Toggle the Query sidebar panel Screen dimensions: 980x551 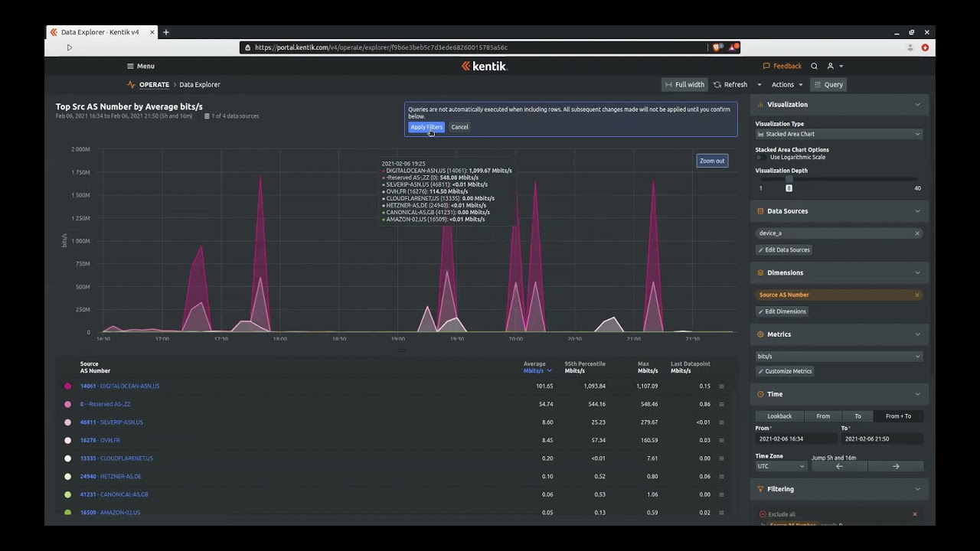[x=828, y=85]
